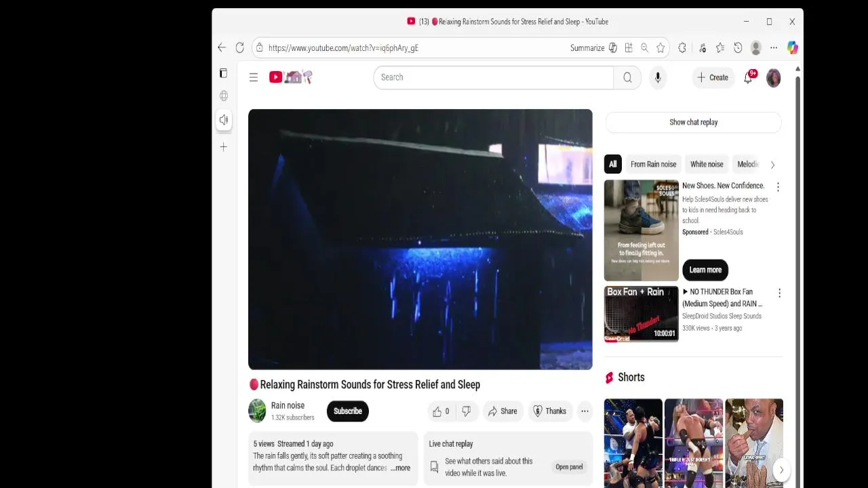This screenshot has height=488, width=868.
Task: Like this video
Action: (x=441, y=411)
